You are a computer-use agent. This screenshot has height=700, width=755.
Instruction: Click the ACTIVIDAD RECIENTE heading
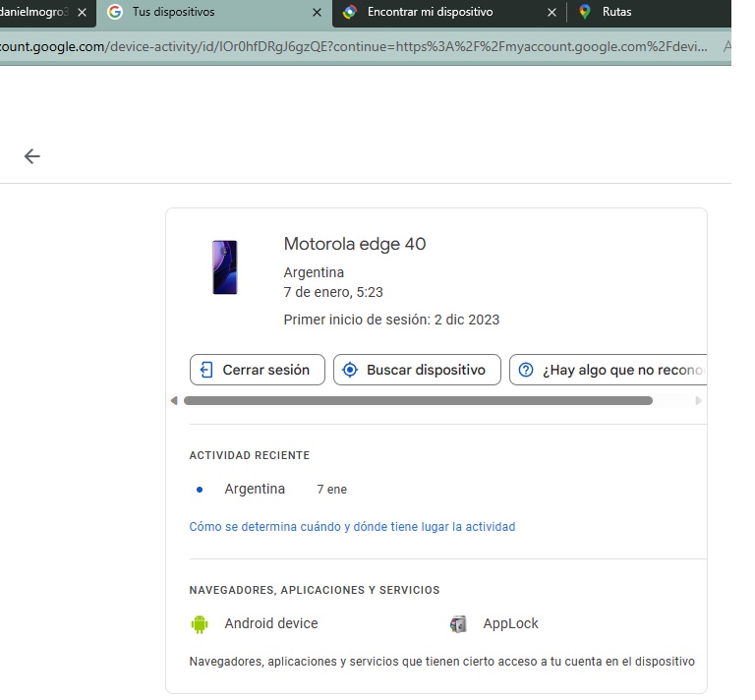pyautogui.click(x=250, y=455)
